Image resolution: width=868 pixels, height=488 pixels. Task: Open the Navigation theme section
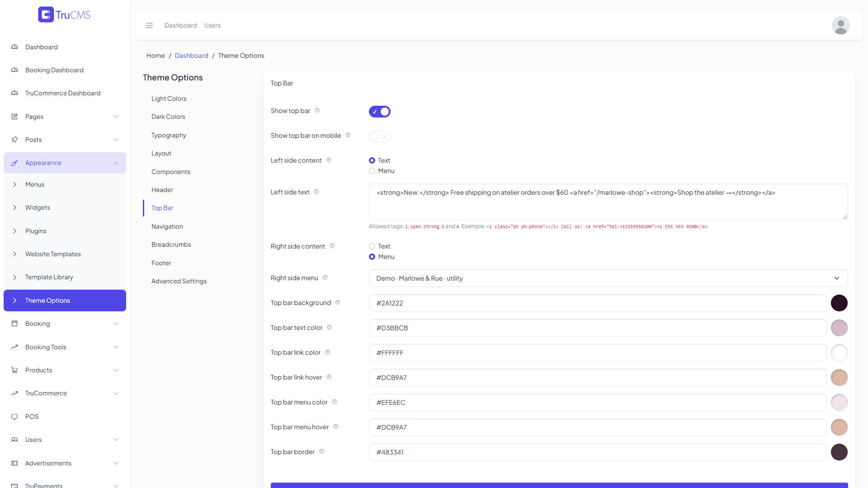(x=167, y=226)
